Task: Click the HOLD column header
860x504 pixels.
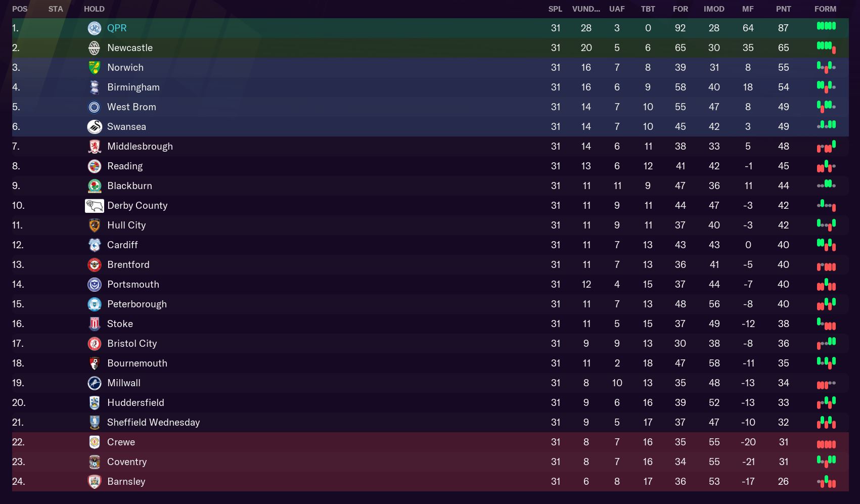Action: click(x=94, y=9)
